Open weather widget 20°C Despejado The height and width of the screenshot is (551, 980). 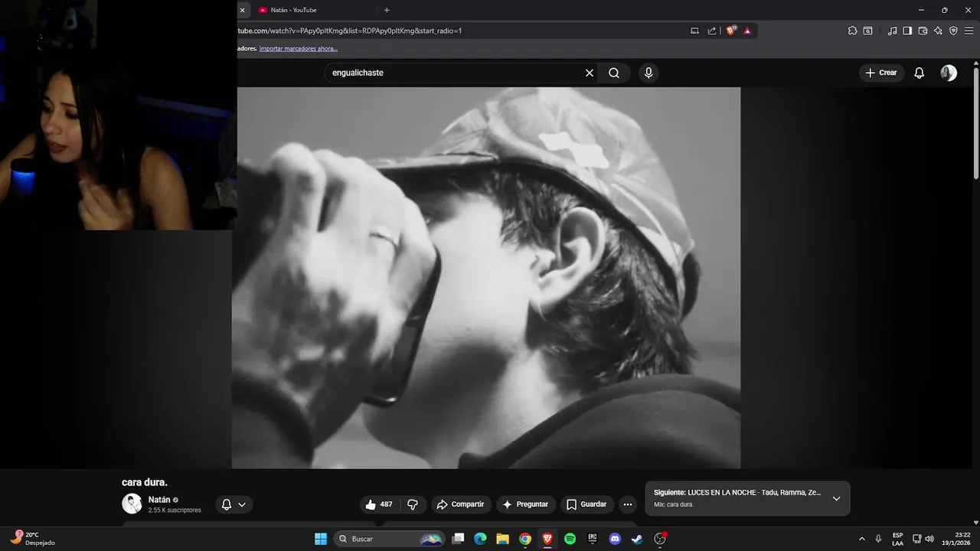pos(32,539)
